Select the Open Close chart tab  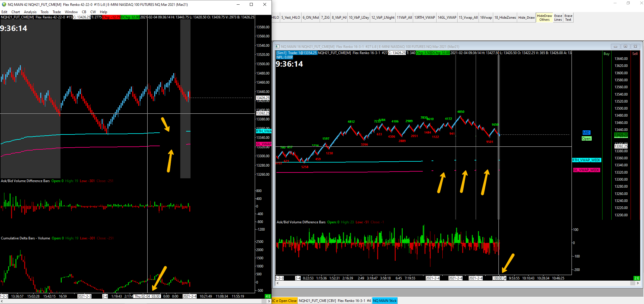(285, 301)
